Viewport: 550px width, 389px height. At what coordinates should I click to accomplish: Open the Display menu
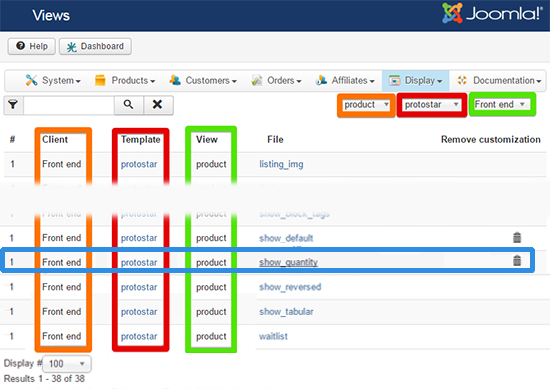tap(415, 81)
